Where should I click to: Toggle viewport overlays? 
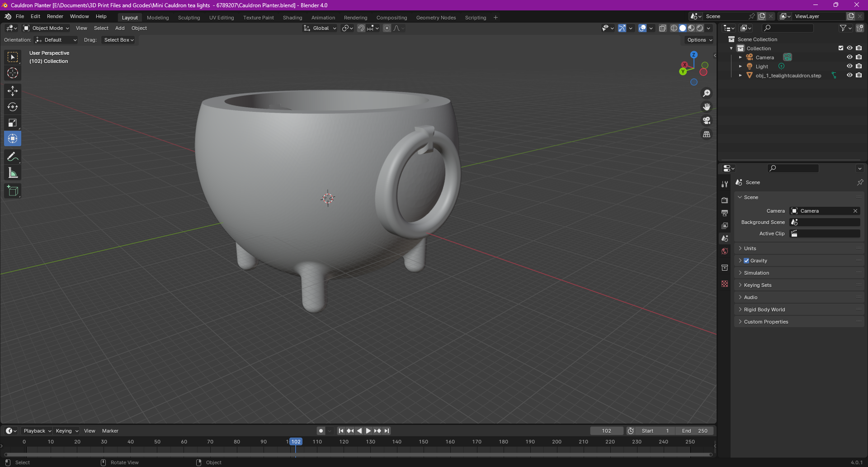(x=642, y=28)
